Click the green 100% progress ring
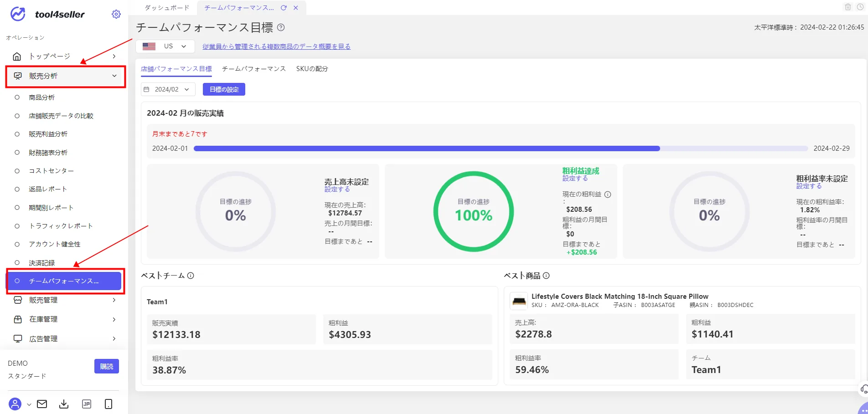Screen dimensions: 868x414 (474, 211)
